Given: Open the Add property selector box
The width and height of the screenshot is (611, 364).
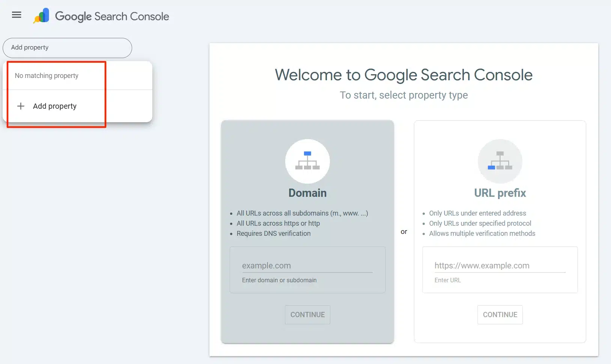Looking at the screenshot, I should (67, 48).
